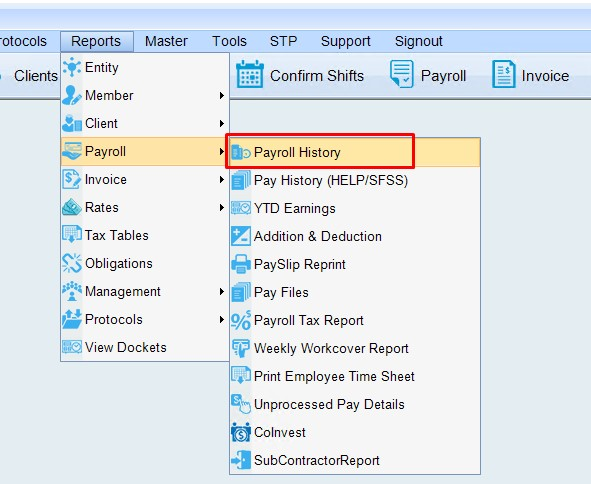The image size is (591, 484).
Task: Click the Invoice toolbar icon
Action: pos(503,74)
